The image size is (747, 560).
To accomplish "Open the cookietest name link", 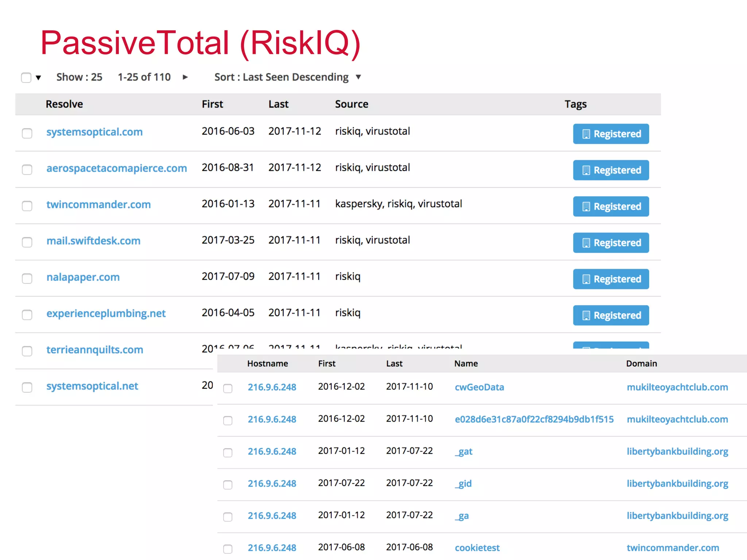I will click(477, 548).
